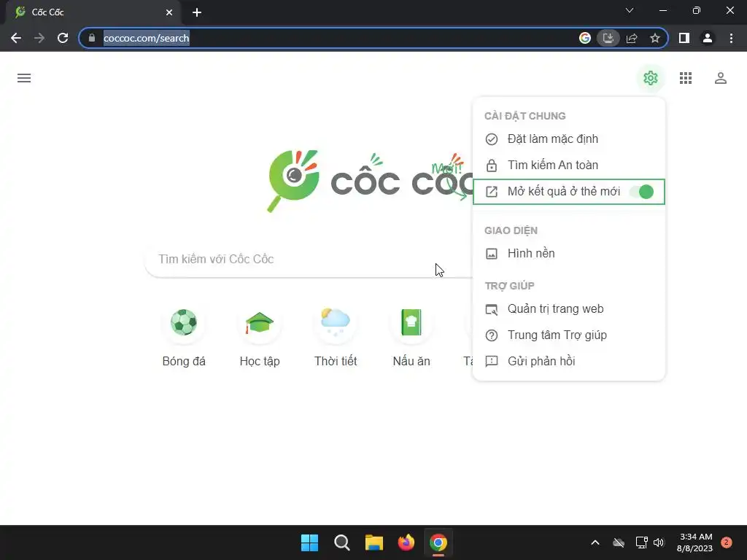Open the Chrome three-dot menu
The image size is (747, 560).
point(731,38)
